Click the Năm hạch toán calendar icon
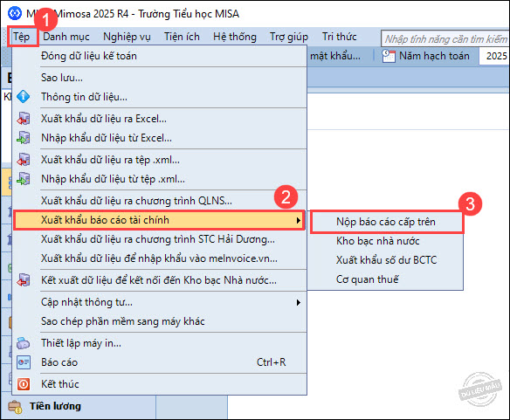510x420 pixels. tap(389, 56)
